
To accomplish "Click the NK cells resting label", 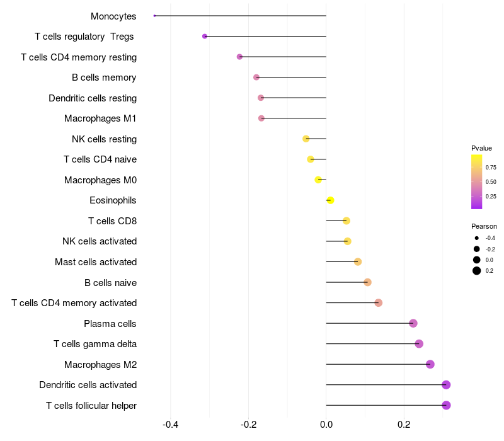I will [x=104, y=139].
